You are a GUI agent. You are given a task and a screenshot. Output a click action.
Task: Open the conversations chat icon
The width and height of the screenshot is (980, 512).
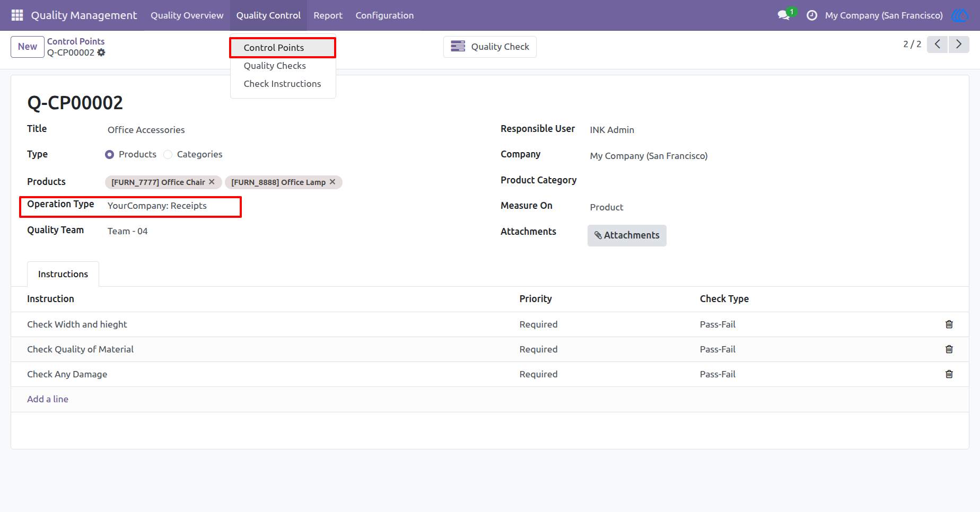point(784,15)
